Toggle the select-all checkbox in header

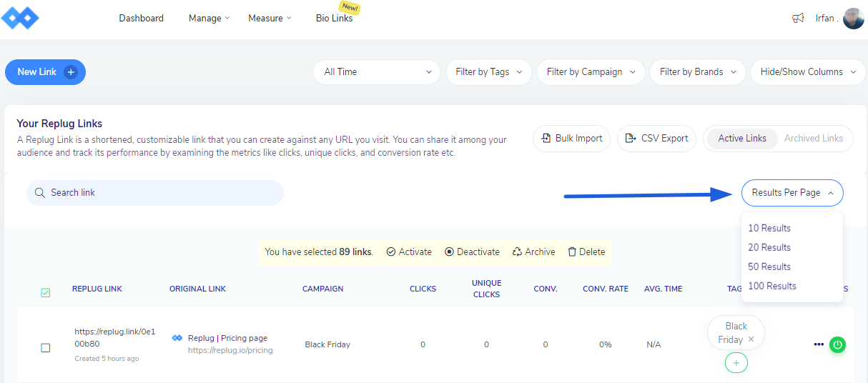click(46, 292)
